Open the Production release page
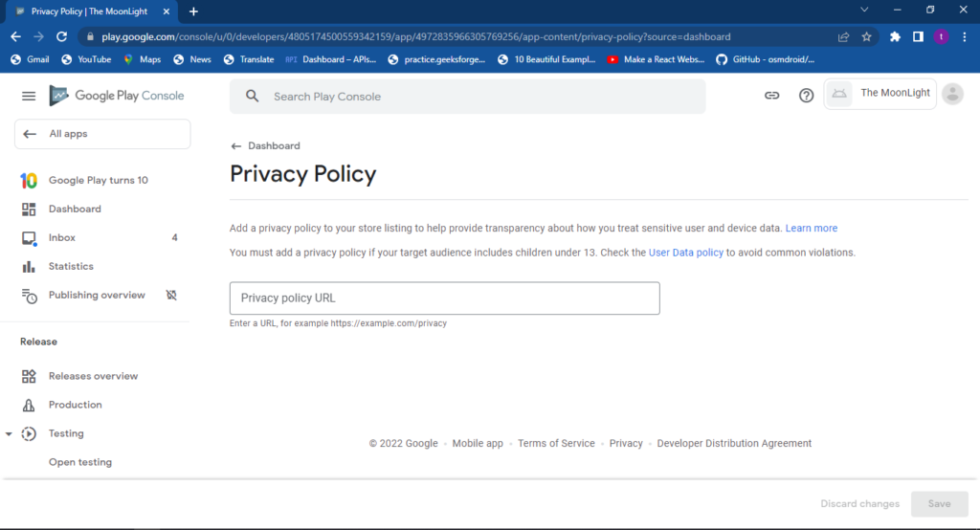 [75, 405]
